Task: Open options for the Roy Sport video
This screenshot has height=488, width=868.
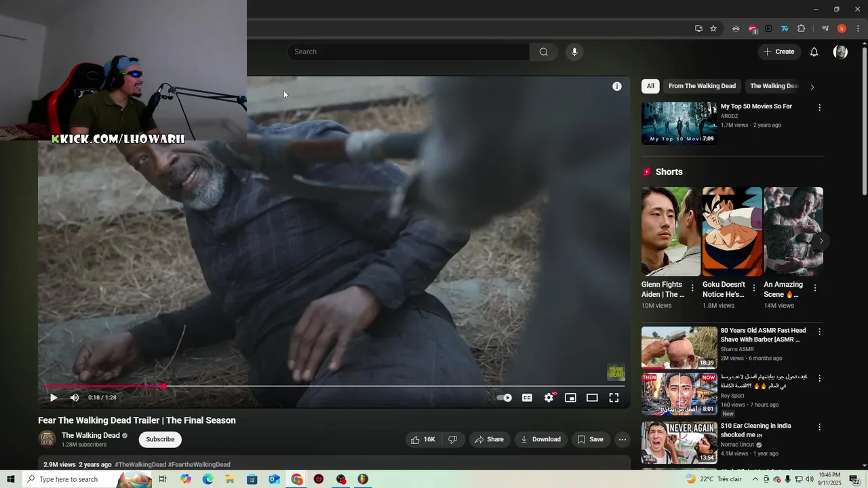Action: click(x=819, y=378)
